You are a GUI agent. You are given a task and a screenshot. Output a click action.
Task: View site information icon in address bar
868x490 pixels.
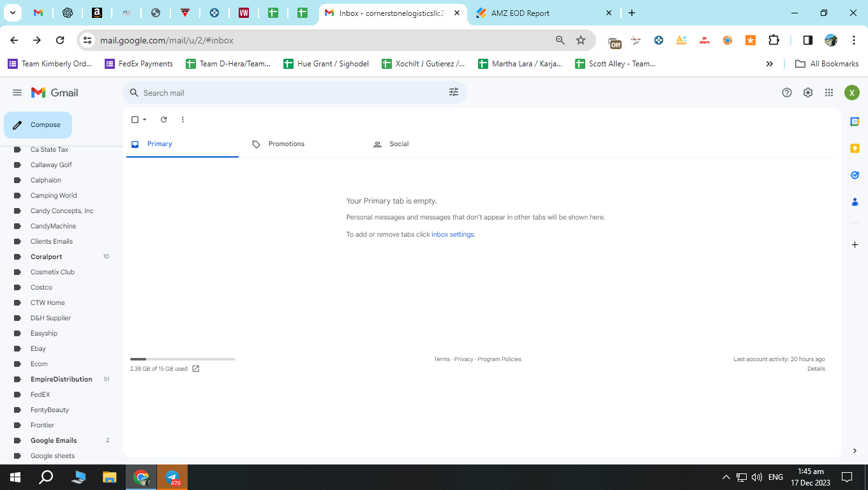point(88,40)
